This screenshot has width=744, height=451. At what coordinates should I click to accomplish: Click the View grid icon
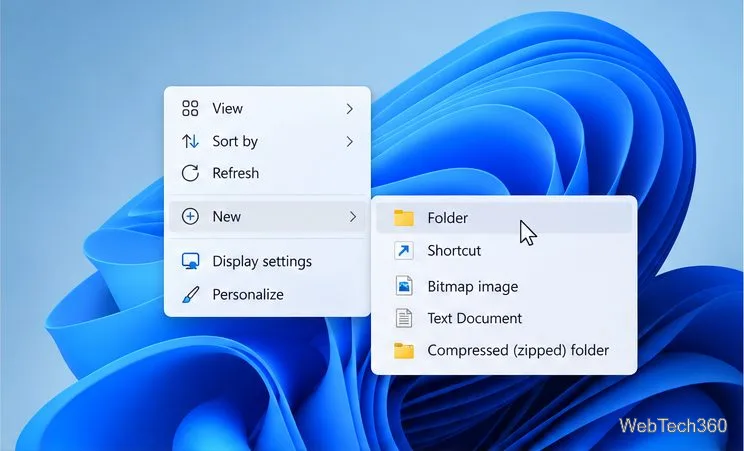[x=190, y=108]
